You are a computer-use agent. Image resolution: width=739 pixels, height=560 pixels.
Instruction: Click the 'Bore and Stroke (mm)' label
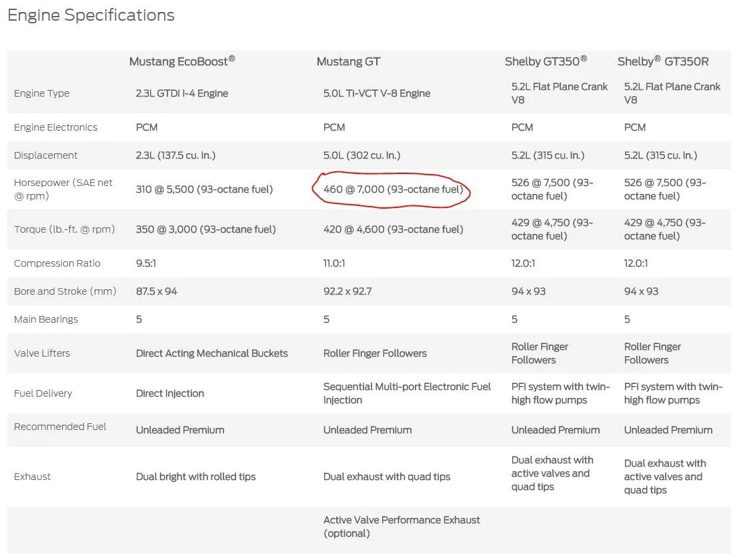click(x=65, y=291)
